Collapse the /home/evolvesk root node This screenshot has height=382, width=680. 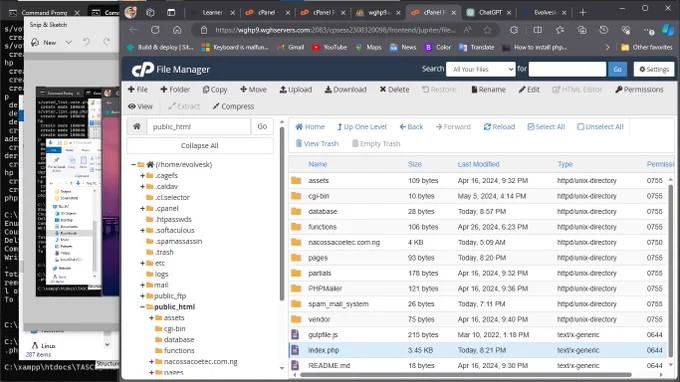click(x=134, y=164)
